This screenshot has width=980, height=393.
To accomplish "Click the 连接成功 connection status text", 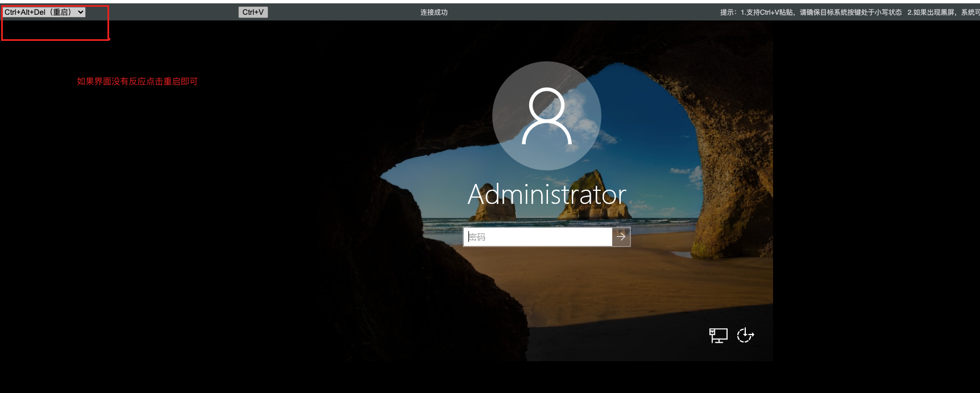I will pyautogui.click(x=434, y=12).
